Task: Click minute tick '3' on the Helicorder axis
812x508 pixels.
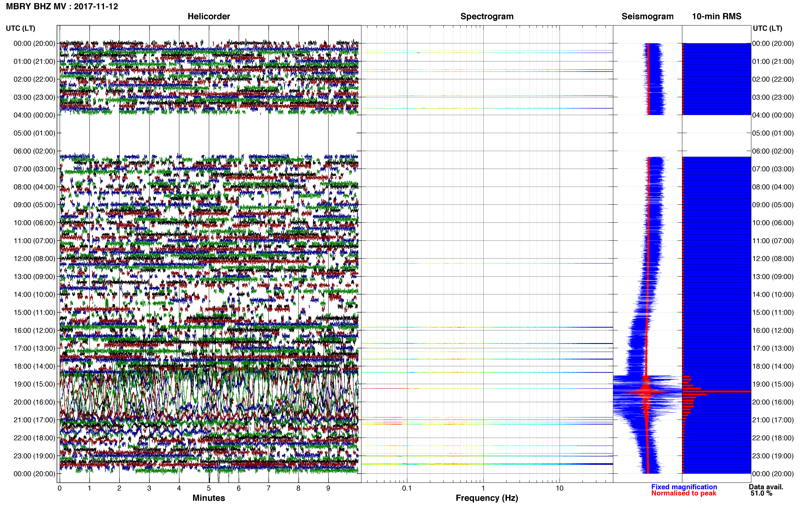Action: point(149,488)
